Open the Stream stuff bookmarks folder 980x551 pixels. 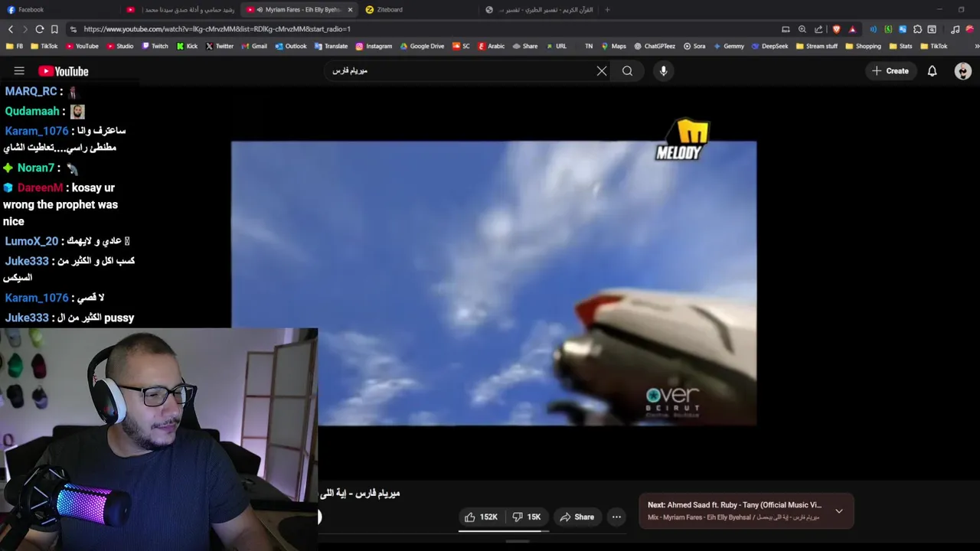pyautogui.click(x=817, y=46)
